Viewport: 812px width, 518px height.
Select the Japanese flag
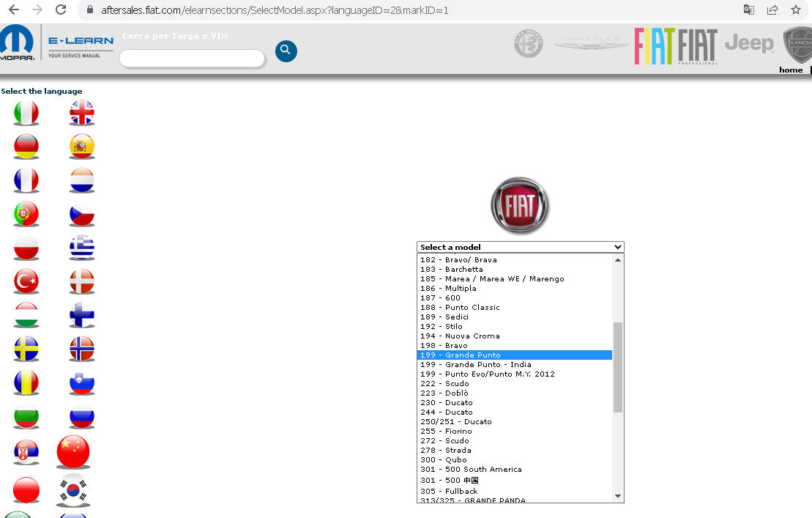pyautogui.click(x=26, y=490)
